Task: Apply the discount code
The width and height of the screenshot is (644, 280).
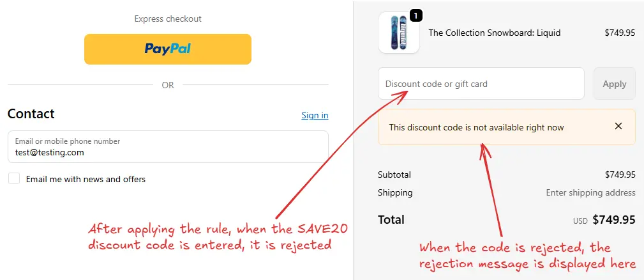Action: point(615,84)
